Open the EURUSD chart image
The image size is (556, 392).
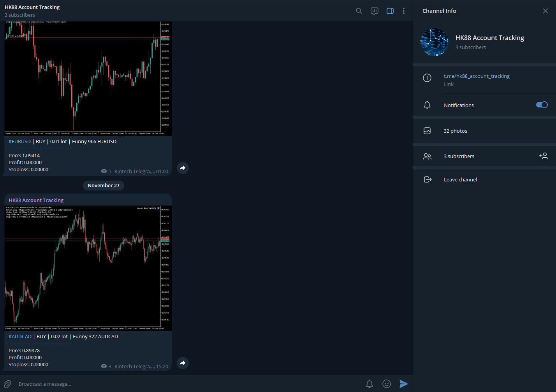click(88, 79)
